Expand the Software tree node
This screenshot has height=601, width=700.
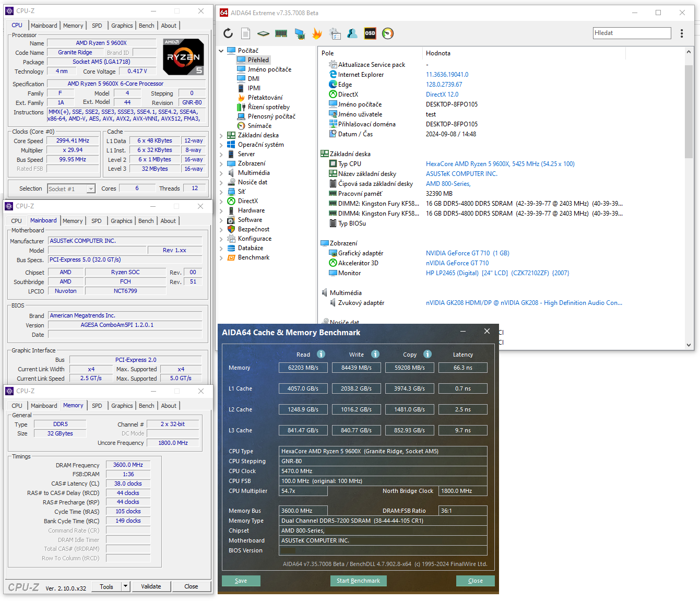click(x=221, y=220)
